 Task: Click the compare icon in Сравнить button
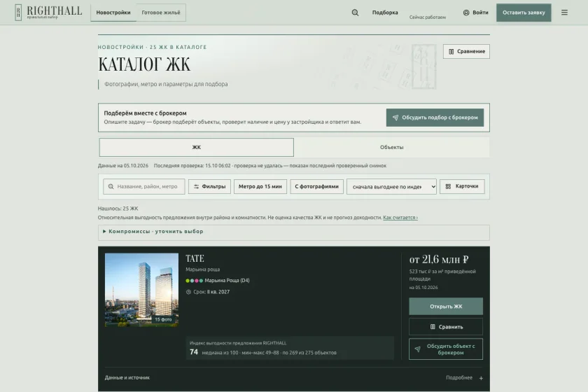tap(433, 327)
